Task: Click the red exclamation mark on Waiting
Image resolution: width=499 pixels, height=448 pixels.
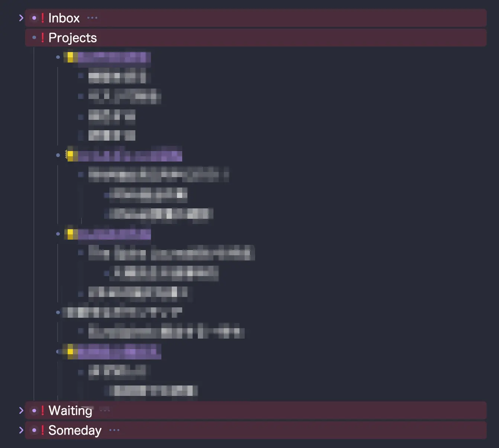Action: pos(43,410)
